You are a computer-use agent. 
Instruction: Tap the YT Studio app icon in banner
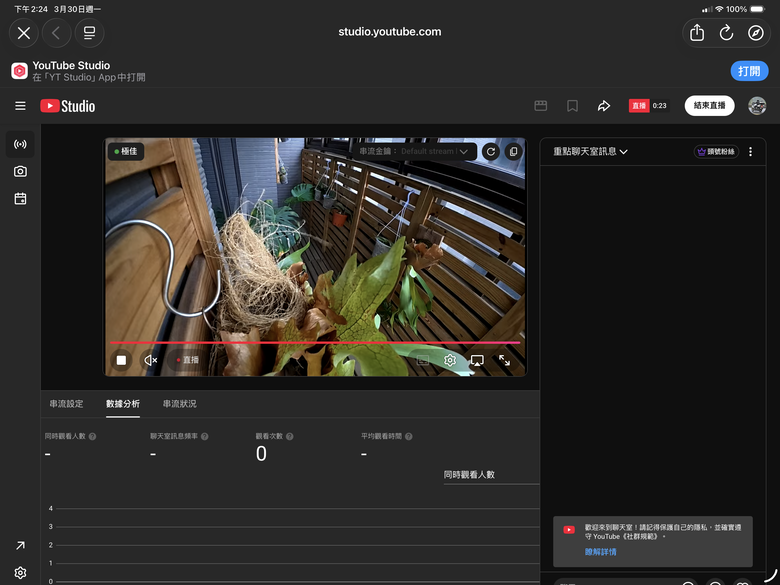click(x=19, y=71)
